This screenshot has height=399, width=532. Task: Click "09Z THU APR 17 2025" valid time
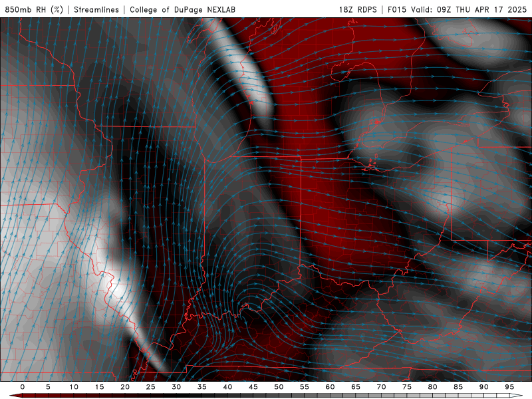(x=481, y=9)
